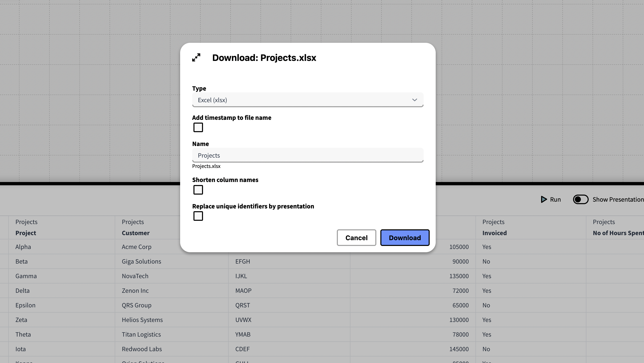Click the Run play icon
This screenshot has height=363, width=644.
tap(544, 199)
